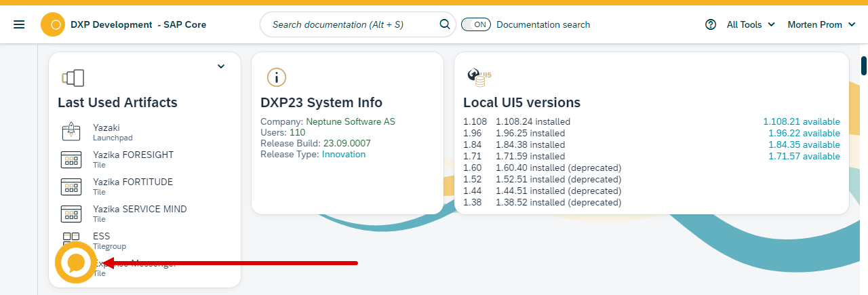Click the System Info circle icon
Screen dimensions: 868x295
click(x=276, y=77)
